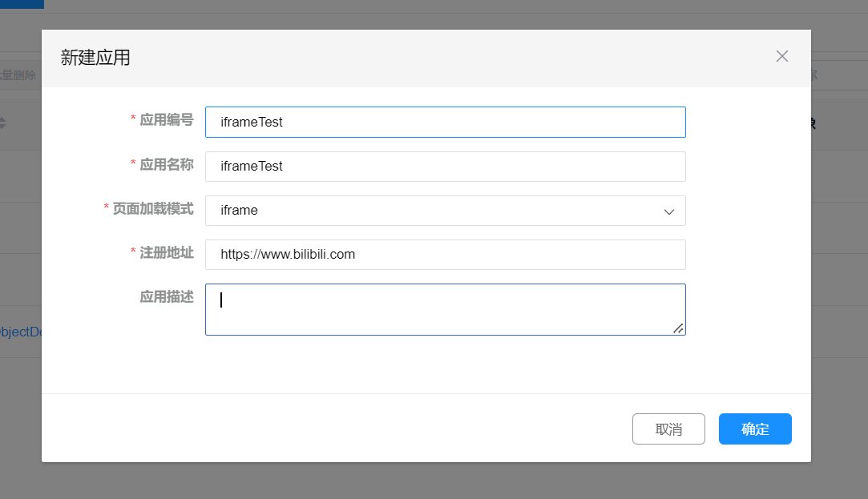Close the 新建应用 dialog with the X icon
868x499 pixels.
click(782, 56)
